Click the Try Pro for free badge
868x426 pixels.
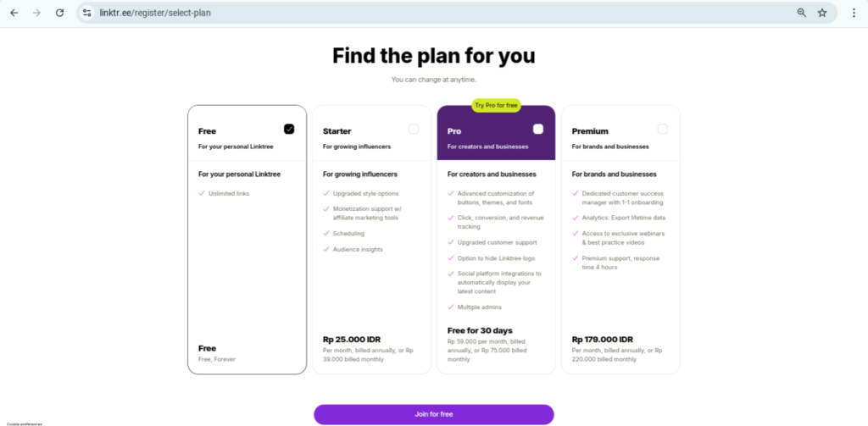(x=496, y=105)
